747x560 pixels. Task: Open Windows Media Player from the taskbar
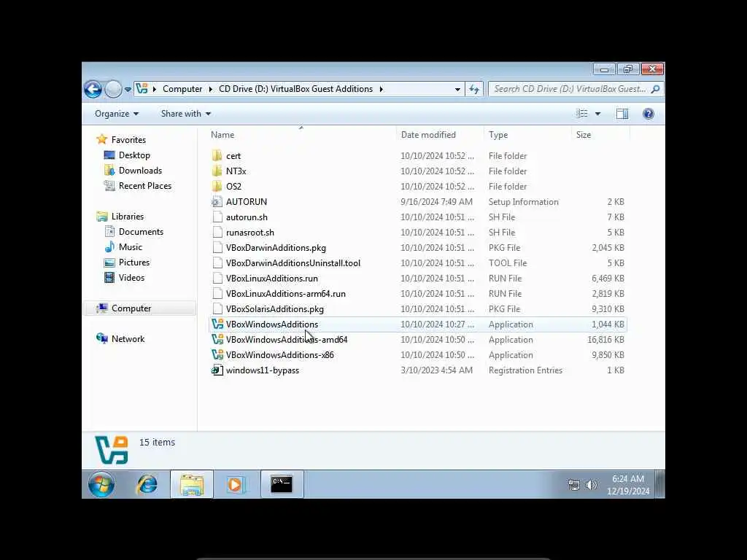(x=236, y=485)
